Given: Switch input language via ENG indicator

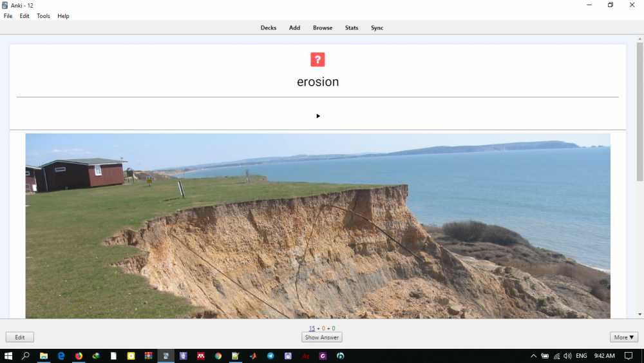Looking at the screenshot, I should click(582, 356).
